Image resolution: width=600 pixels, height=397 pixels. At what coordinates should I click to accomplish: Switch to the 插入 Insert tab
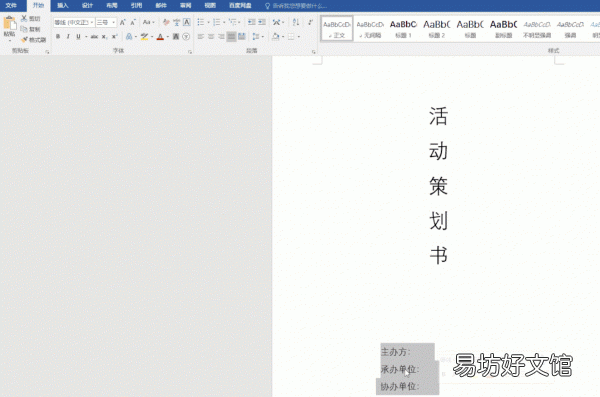(63, 5)
